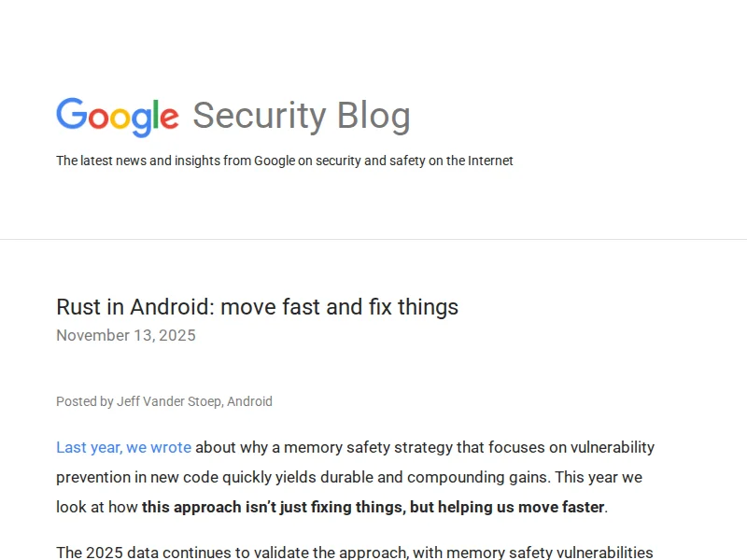Screen dimensions: 747x560
Task: Click the paragraph starting "The 2025 data continues"
Action: 354,552
